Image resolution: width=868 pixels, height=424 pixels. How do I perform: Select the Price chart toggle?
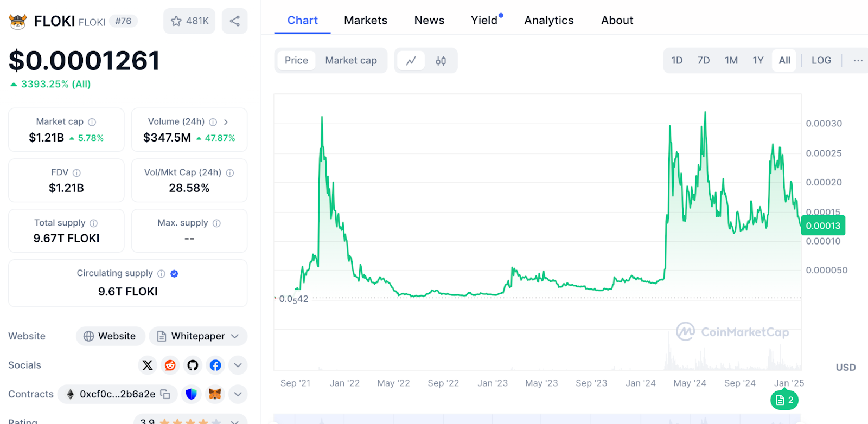click(296, 60)
